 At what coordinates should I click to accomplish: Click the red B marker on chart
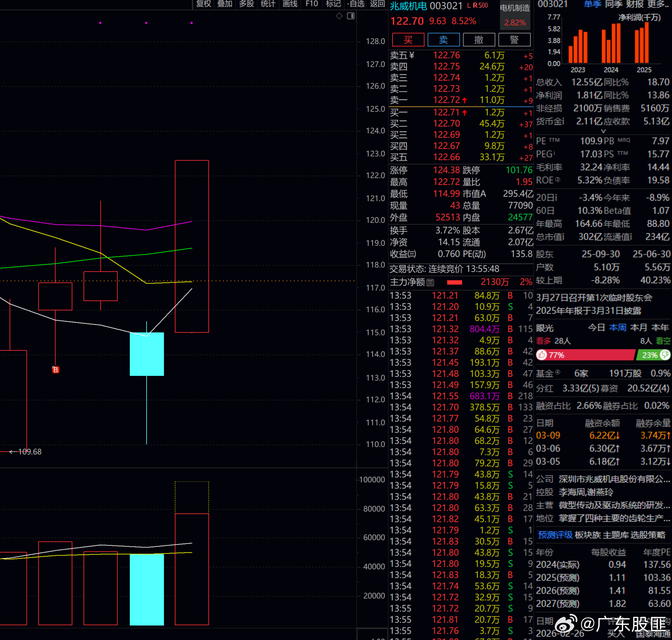click(55, 370)
